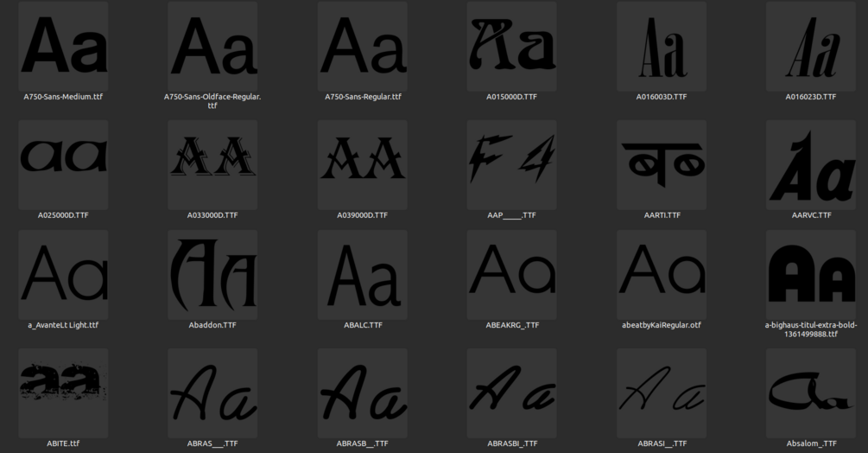Click the A015000D.TTF file name
This screenshot has width=868, height=453.
click(x=512, y=96)
